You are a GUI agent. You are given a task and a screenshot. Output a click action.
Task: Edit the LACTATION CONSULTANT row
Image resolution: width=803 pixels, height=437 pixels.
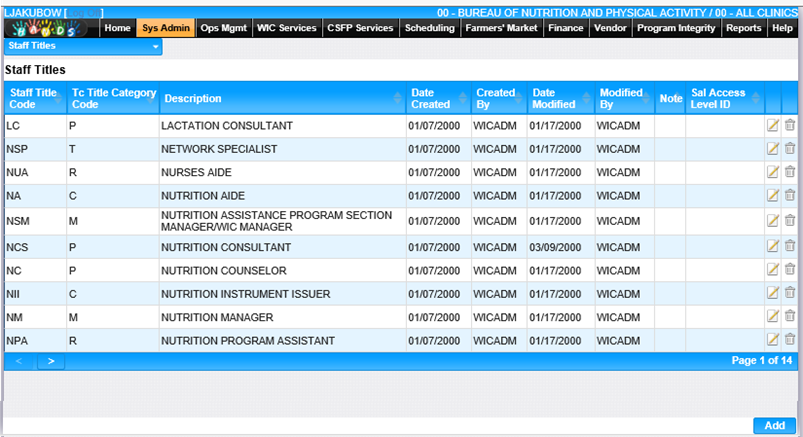tap(773, 125)
